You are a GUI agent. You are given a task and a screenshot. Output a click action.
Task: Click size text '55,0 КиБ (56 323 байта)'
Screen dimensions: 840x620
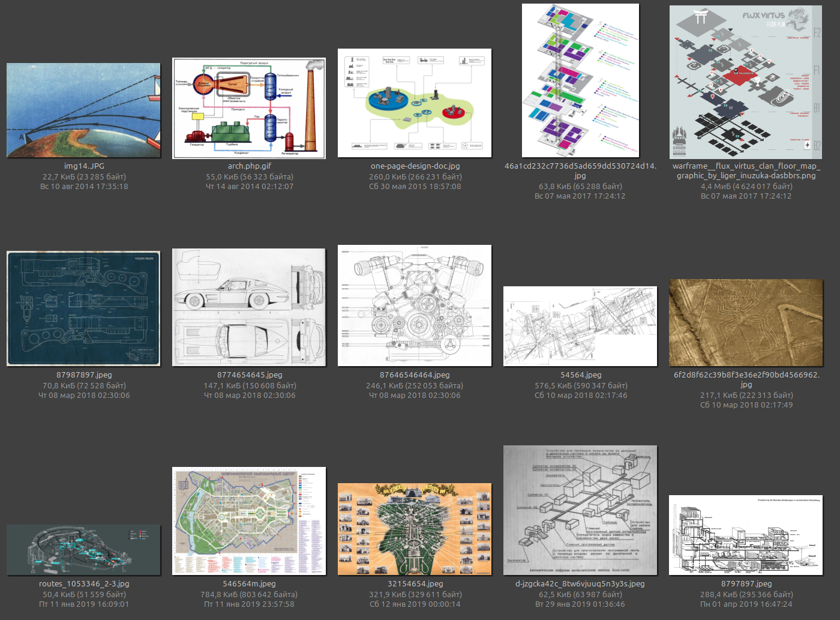point(250,177)
